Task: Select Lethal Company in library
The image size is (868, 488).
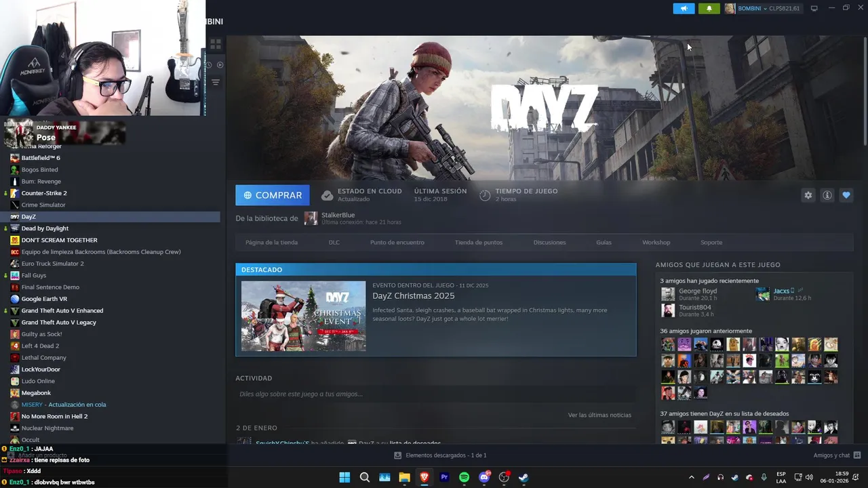Action: pyautogui.click(x=43, y=358)
